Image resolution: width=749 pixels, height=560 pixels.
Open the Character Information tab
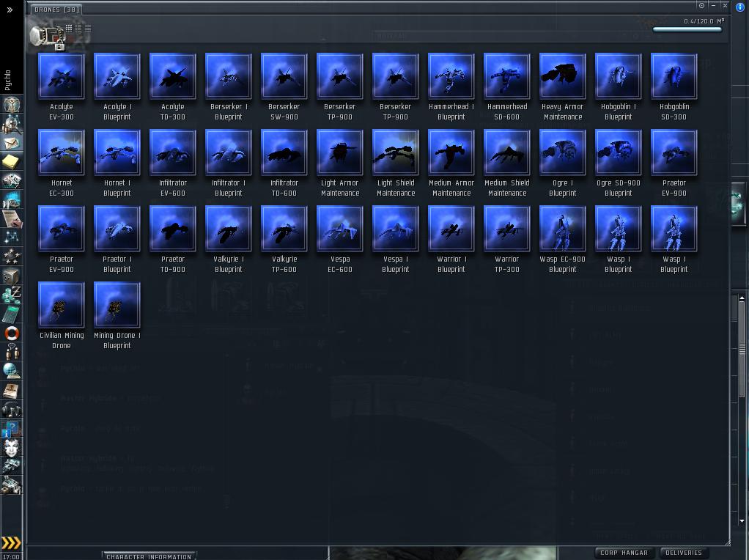[149, 556]
